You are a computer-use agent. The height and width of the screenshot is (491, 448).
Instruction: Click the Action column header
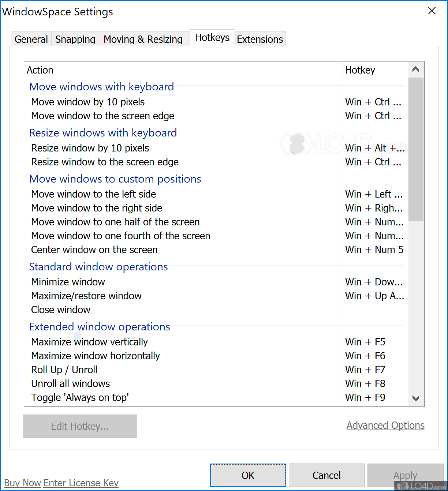(183, 70)
